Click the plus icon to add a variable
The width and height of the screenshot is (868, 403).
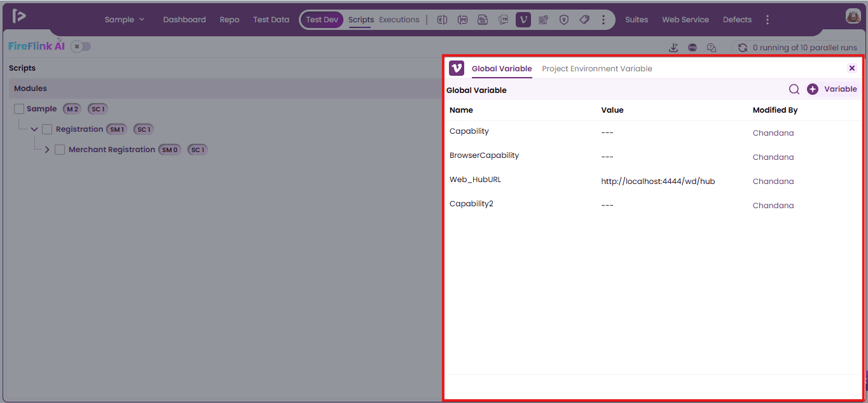(x=813, y=89)
